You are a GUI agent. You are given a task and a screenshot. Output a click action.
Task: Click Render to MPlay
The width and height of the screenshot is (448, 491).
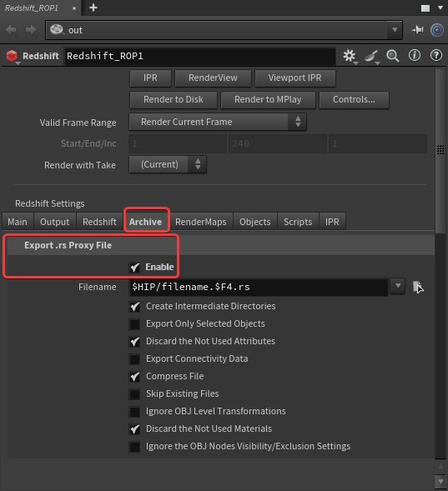click(x=268, y=100)
